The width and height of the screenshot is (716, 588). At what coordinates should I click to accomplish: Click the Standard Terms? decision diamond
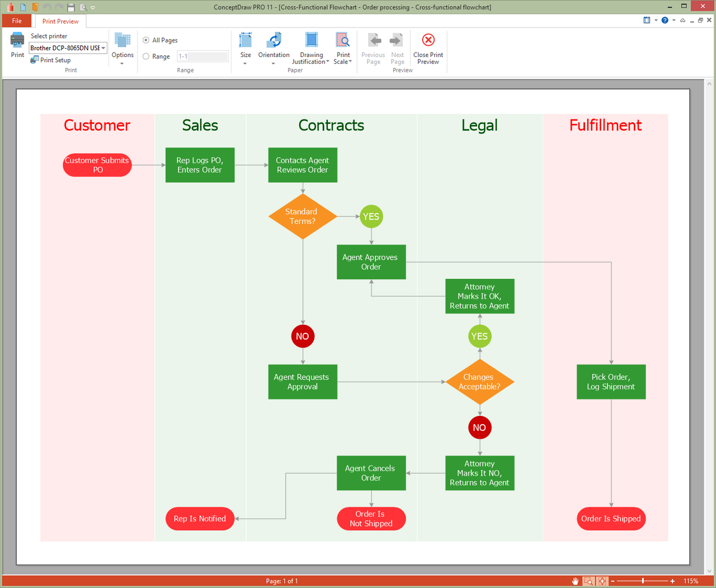[x=303, y=216]
